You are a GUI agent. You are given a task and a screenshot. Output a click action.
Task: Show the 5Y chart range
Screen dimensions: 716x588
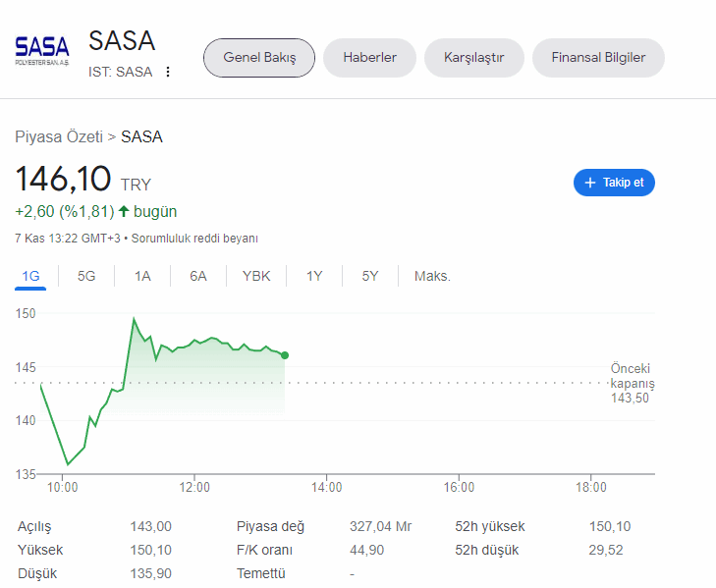(x=370, y=276)
